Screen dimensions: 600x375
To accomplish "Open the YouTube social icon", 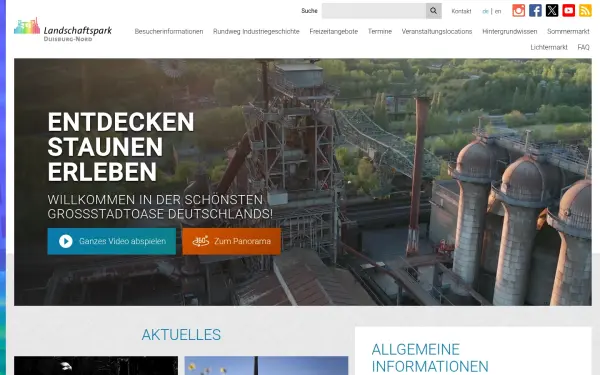I will tap(569, 10).
